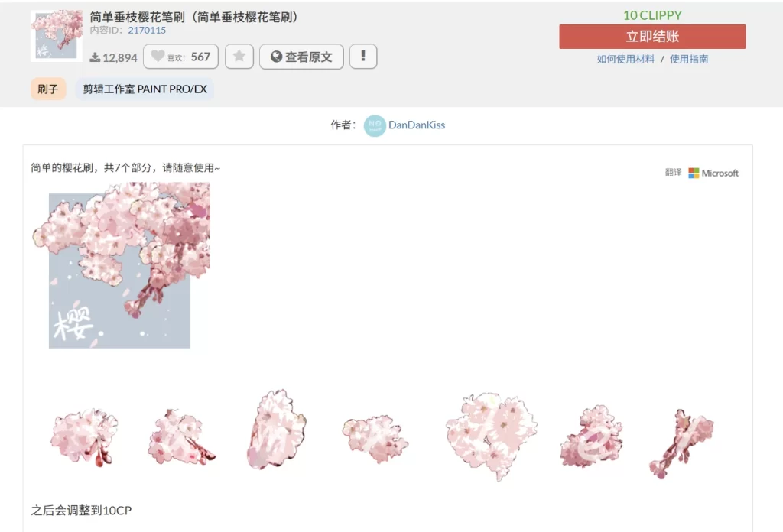Click the DanDanKiss author avatar icon

click(375, 125)
